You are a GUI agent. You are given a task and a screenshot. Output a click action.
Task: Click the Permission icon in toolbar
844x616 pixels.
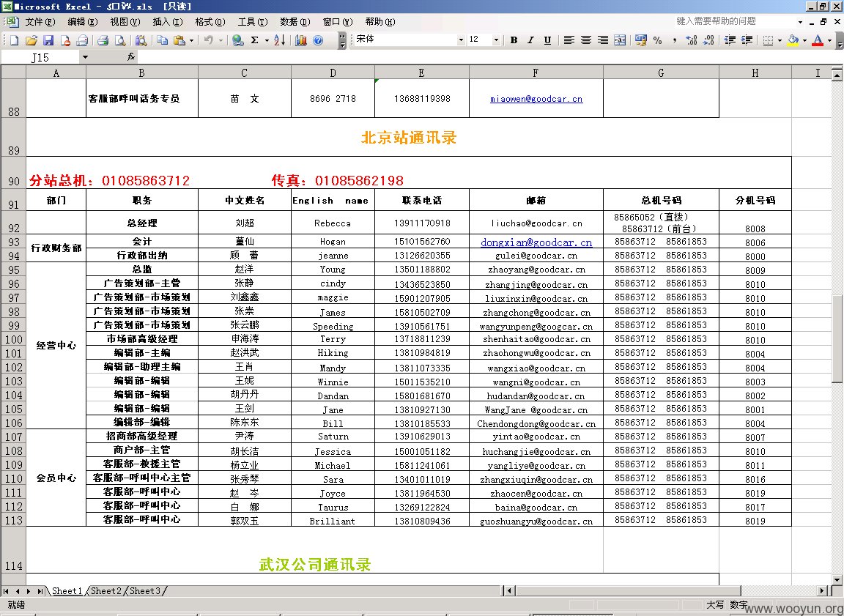pyautogui.click(x=65, y=40)
